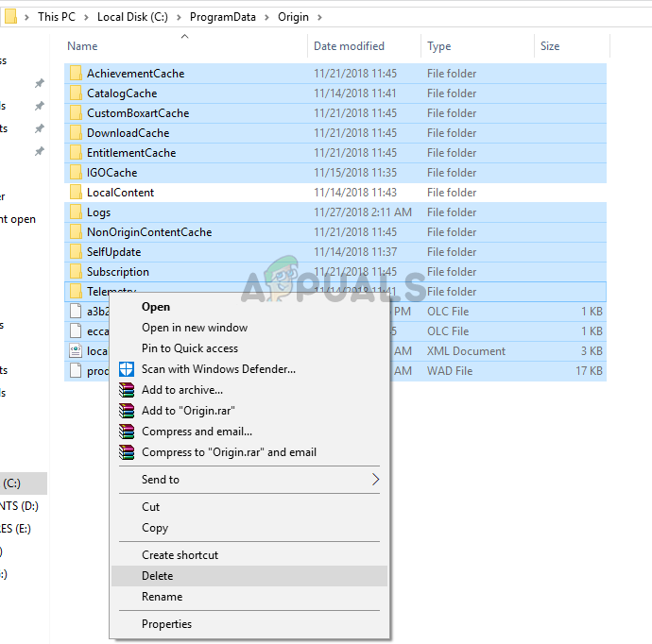Select the Telemetry folder icon
Screen dimensions: 652x644
(x=76, y=291)
